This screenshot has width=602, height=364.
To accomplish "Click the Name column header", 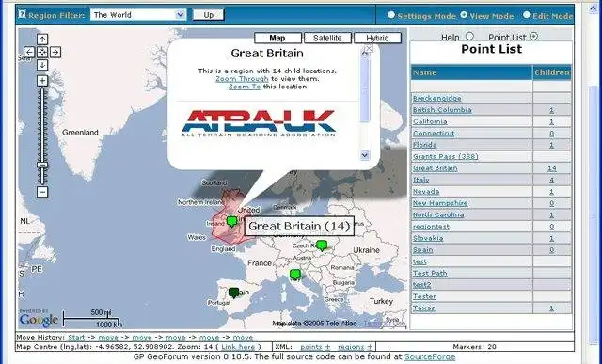I will (x=471, y=72).
